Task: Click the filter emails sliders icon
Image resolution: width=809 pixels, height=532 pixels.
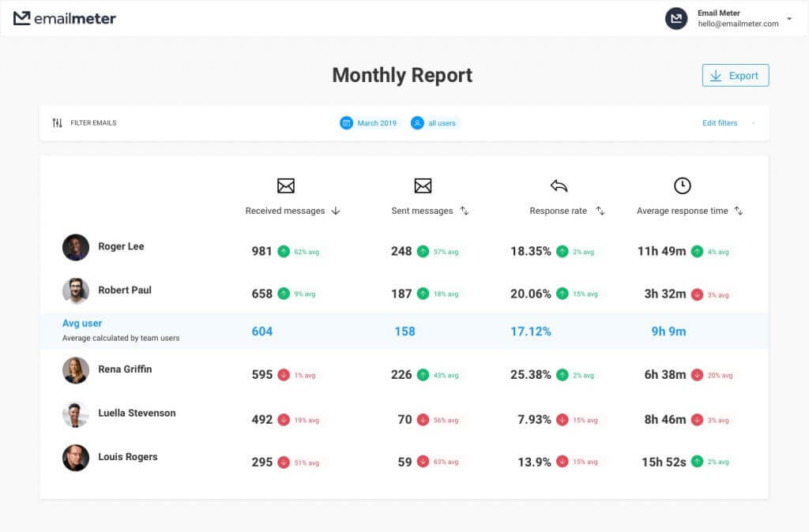Action: [x=56, y=122]
